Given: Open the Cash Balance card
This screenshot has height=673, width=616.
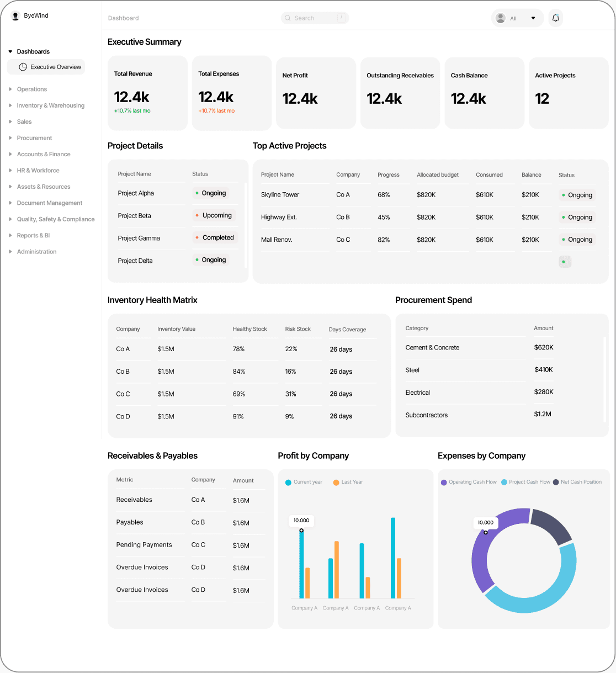Looking at the screenshot, I should pyautogui.click(x=484, y=93).
